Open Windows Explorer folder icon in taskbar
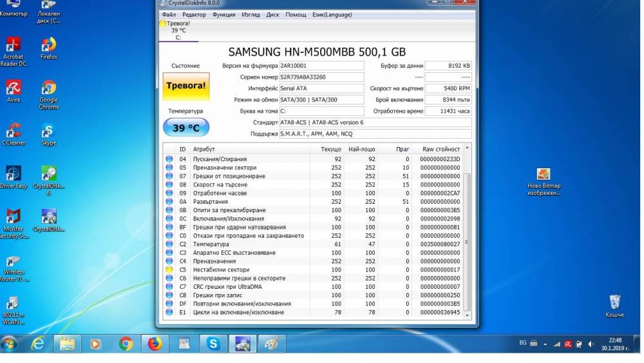This screenshot has width=644, height=363. (67, 344)
